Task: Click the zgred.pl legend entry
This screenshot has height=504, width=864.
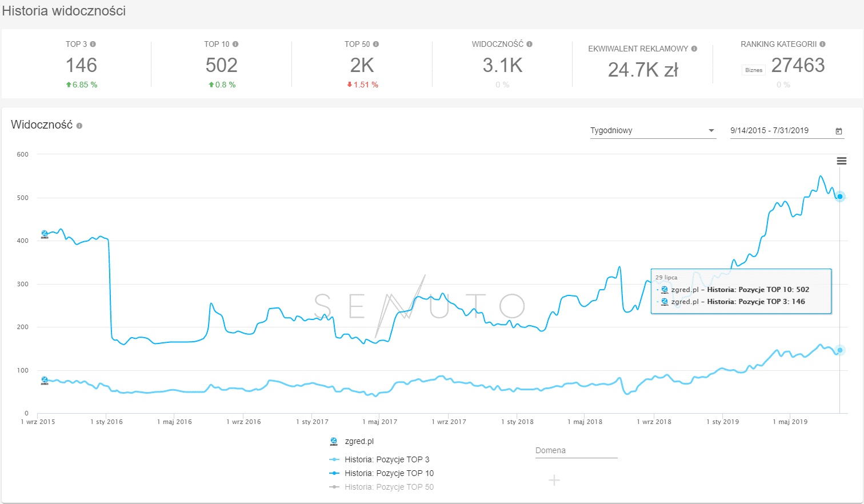Action: pyautogui.click(x=359, y=441)
